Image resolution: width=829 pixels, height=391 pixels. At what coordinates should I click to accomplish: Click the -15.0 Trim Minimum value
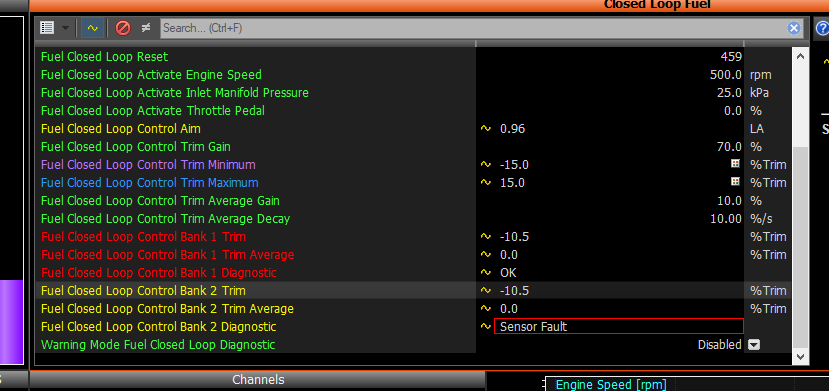tap(514, 164)
